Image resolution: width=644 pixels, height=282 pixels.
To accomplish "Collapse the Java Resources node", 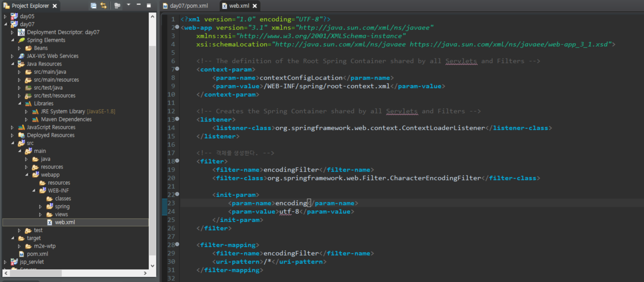I will click(12, 64).
